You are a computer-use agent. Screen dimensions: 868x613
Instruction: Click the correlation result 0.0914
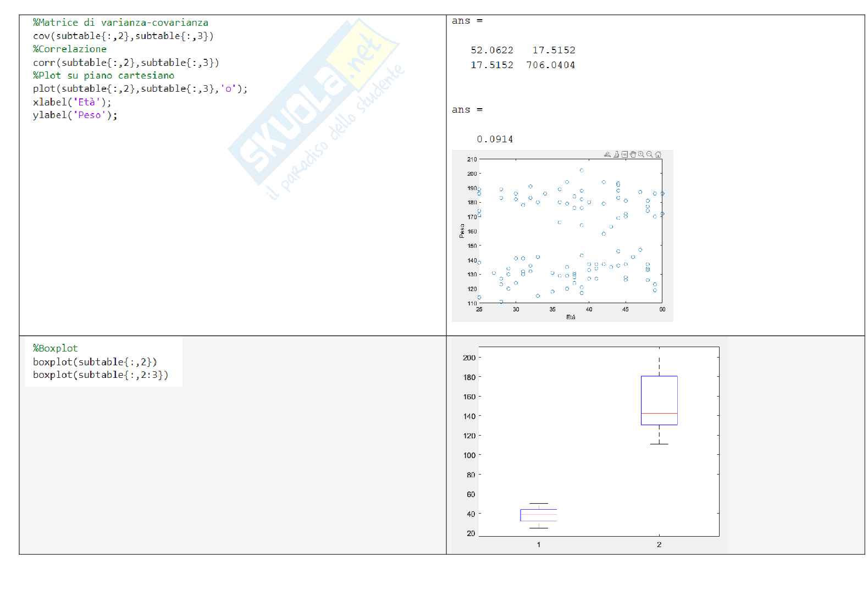(495, 140)
